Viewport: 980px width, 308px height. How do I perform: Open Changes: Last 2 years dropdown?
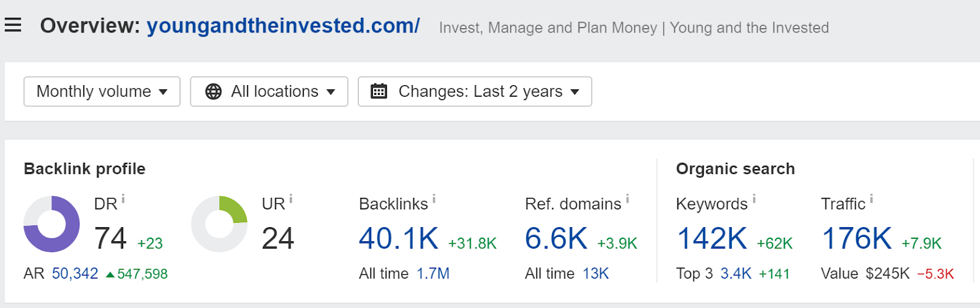pyautogui.click(x=475, y=92)
